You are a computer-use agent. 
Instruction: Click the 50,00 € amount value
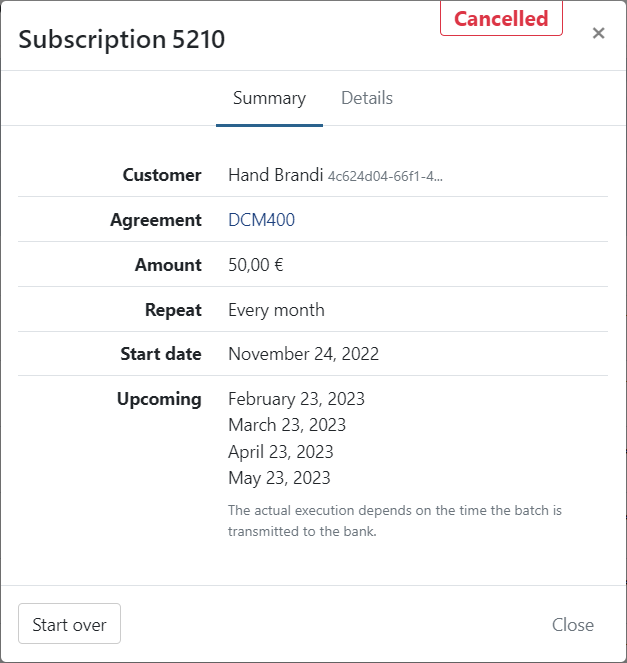tap(257, 265)
